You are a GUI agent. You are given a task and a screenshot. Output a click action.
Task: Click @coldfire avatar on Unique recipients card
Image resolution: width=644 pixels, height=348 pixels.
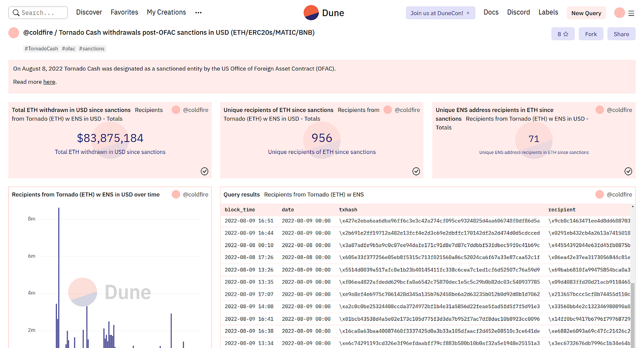tap(388, 110)
